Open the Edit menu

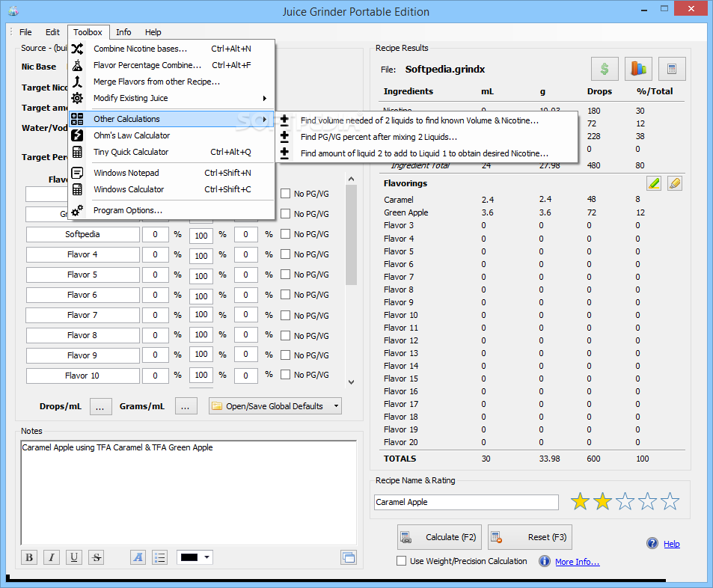tap(52, 32)
